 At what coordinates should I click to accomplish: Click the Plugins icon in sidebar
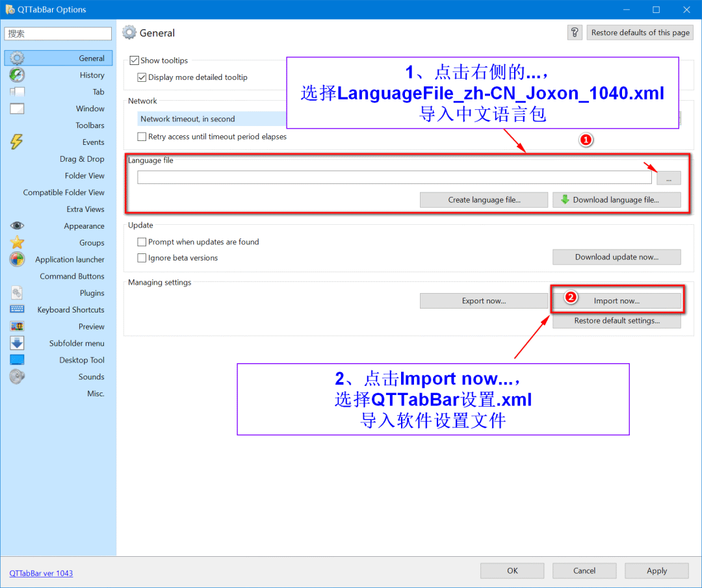[17, 292]
